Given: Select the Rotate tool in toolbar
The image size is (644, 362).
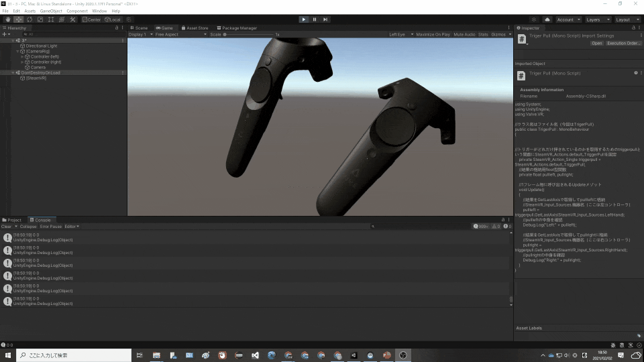Looking at the screenshot, I should pyautogui.click(x=29, y=19).
